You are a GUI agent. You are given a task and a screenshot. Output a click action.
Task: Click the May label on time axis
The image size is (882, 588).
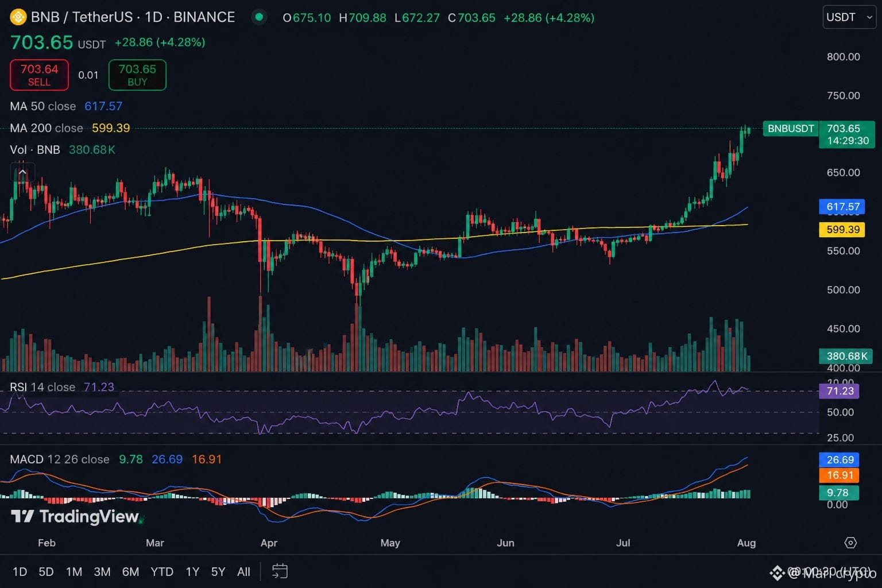pos(390,543)
